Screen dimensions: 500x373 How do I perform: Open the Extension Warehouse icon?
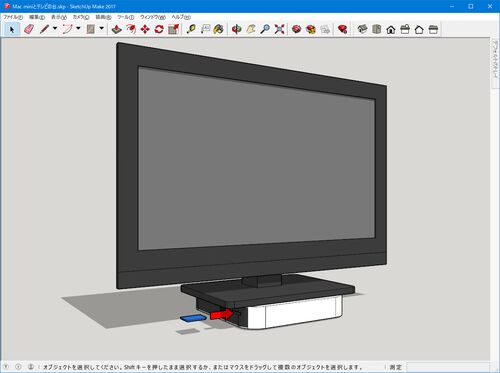coord(311,29)
